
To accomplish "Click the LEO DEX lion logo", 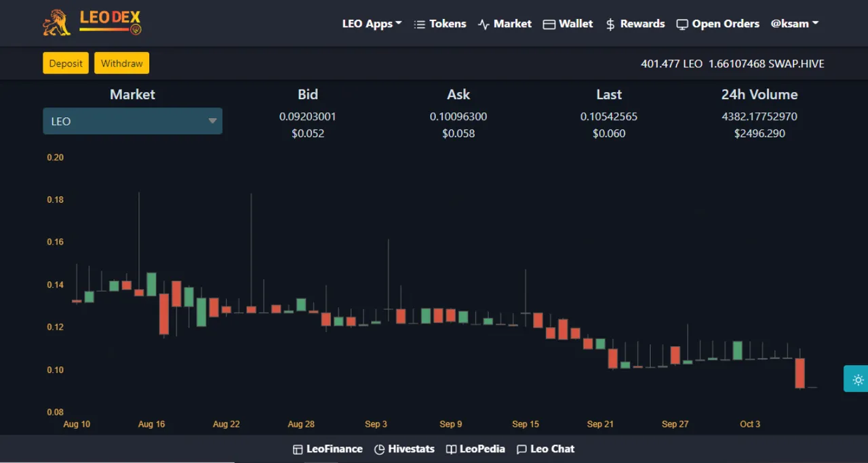I will pyautogui.click(x=92, y=22).
